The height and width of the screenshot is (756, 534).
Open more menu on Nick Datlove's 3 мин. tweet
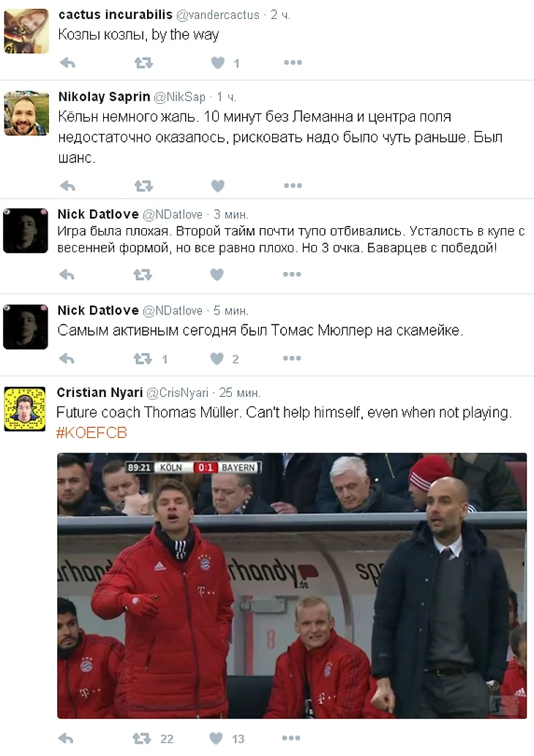point(291,274)
